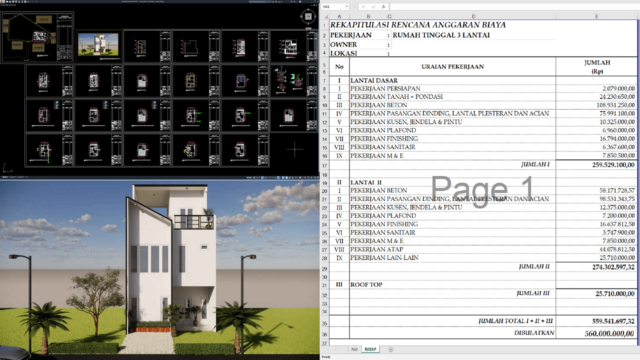Open Insert Function (fx) icon
Viewport: 640px width, 360px height.
383,7
